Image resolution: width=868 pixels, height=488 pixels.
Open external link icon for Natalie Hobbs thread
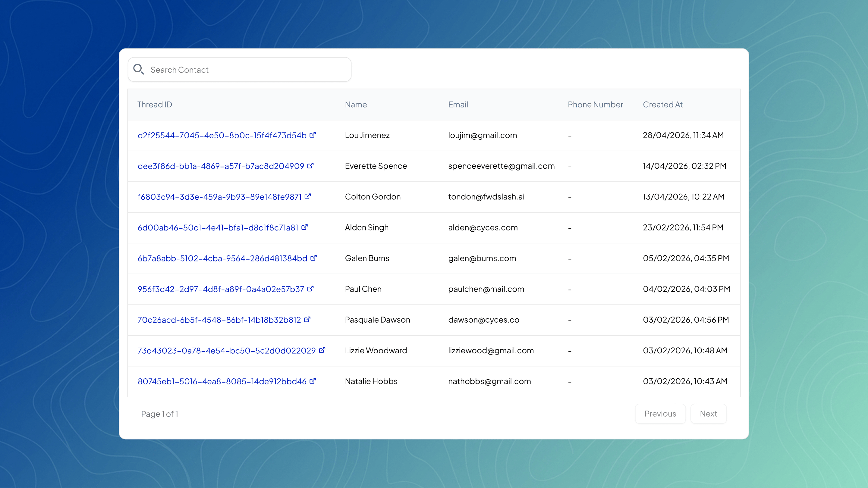(x=313, y=381)
